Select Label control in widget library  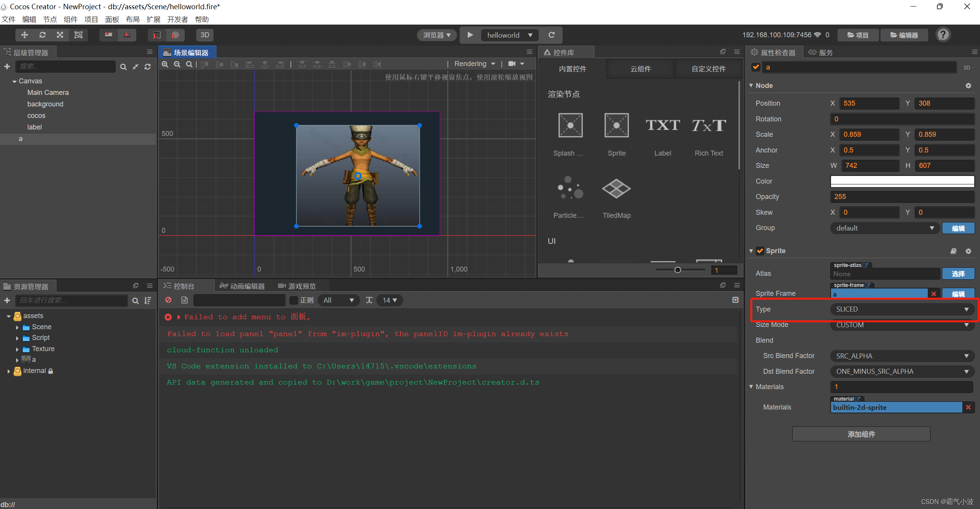663,134
